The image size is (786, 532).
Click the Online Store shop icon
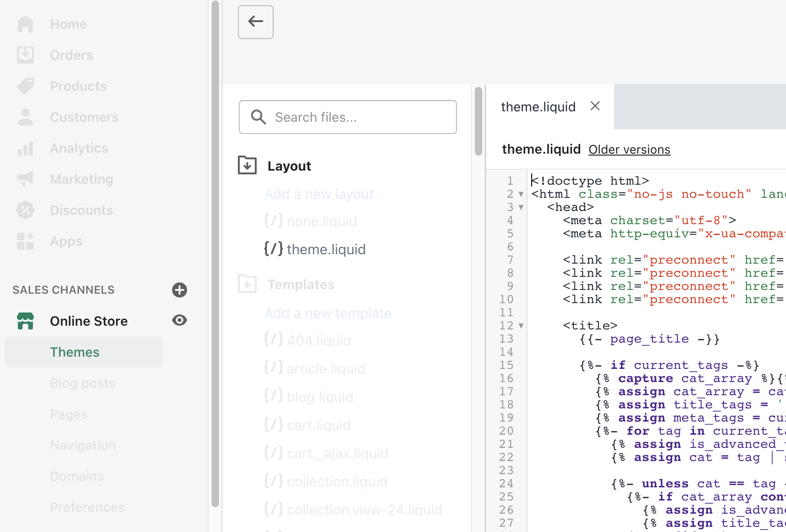point(25,321)
